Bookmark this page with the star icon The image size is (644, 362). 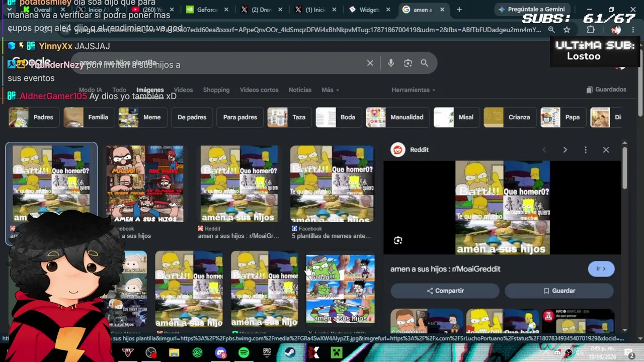coord(567,30)
